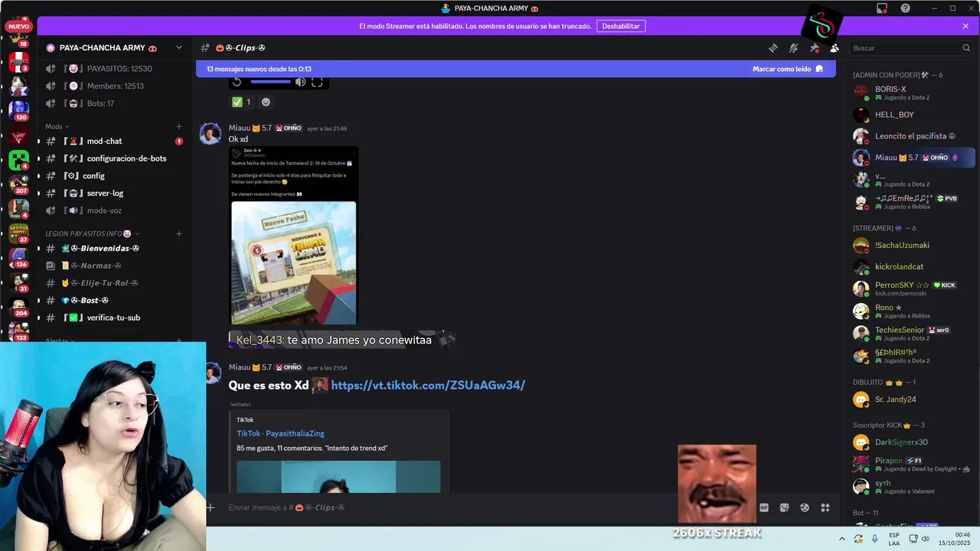Open the server-log channel
Image resolution: width=980 pixels, height=551 pixels.
115,193
